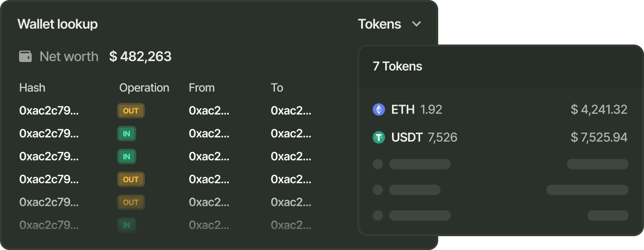Click the OUT badge in fourth transaction row
Image resolution: width=644 pixels, height=250 pixels.
pos(131,179)
